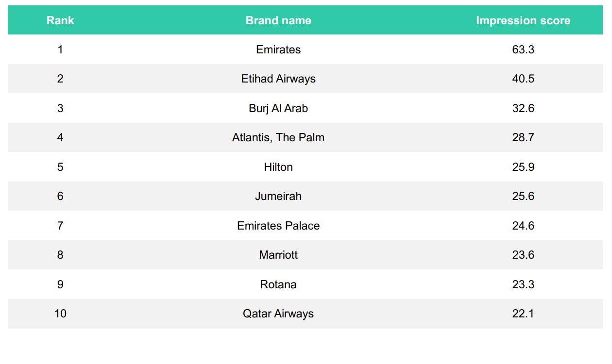Click the 25.9 impression score
Screen dimensions: 612x364
[523, 167]
